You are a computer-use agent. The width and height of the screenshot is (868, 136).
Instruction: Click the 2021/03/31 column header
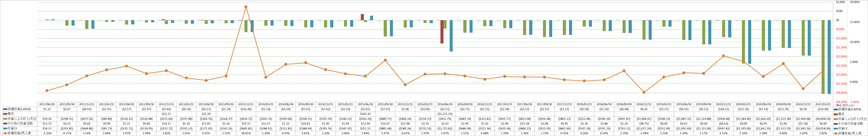click(x=823, y=104)
